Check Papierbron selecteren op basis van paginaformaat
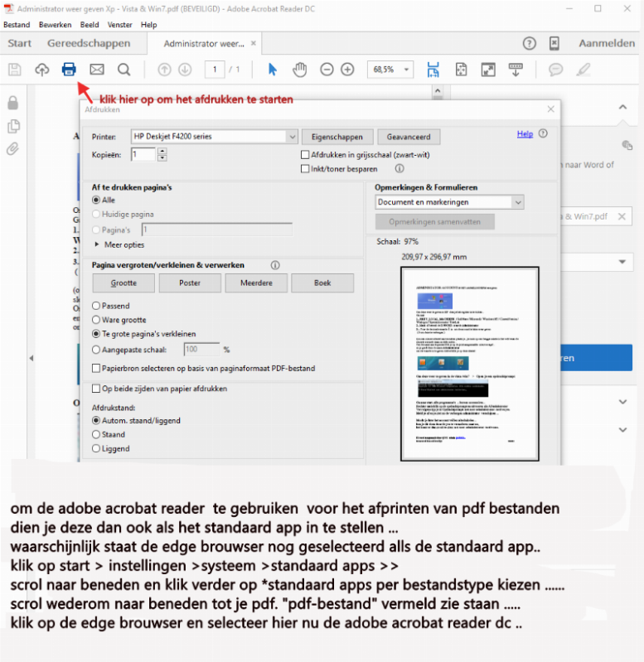Screen dimensions: 644x662 (x=96, y=368)
